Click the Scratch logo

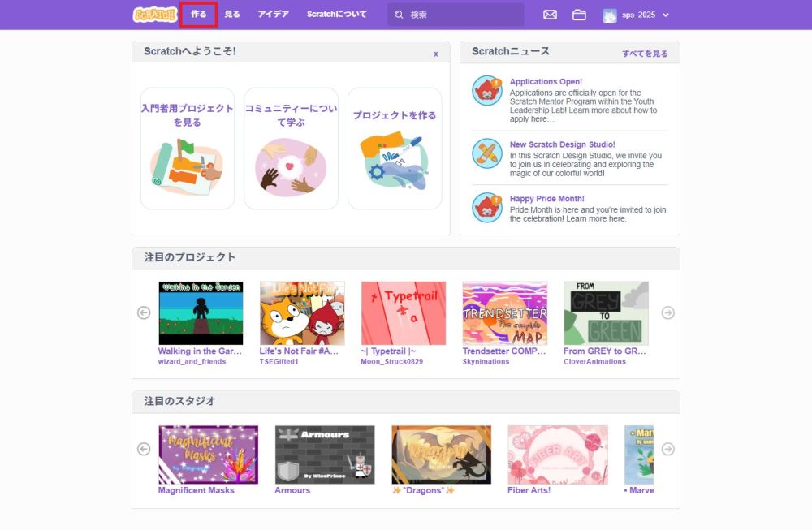pyautogui.click(x=155, y=15)
